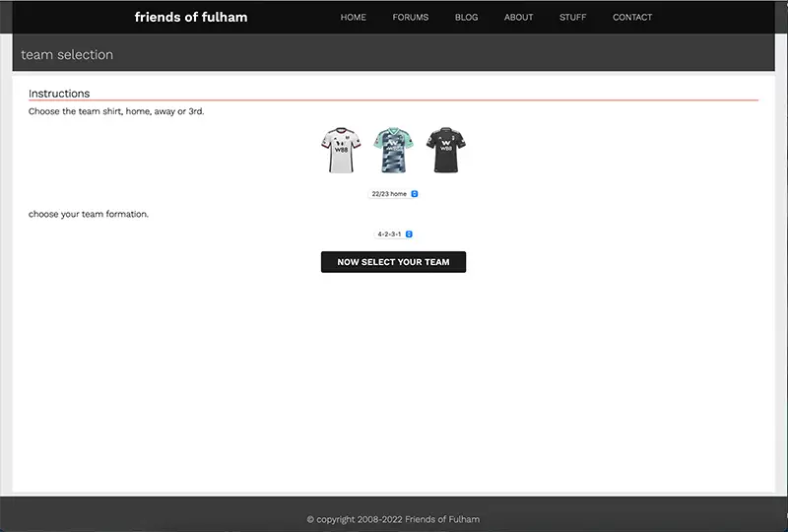
Task: Select Stuff in the top navigation
Action: (572, 17)
